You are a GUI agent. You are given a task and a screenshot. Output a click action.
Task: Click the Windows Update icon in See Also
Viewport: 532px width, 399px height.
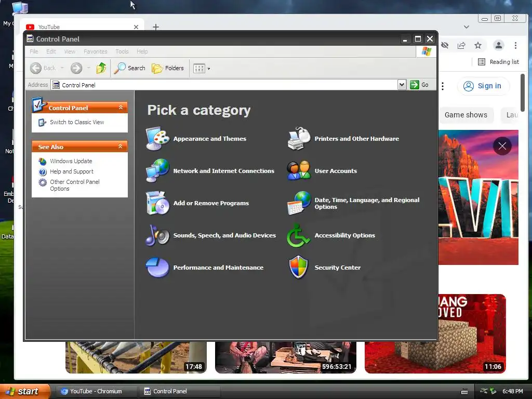point(43,161)
